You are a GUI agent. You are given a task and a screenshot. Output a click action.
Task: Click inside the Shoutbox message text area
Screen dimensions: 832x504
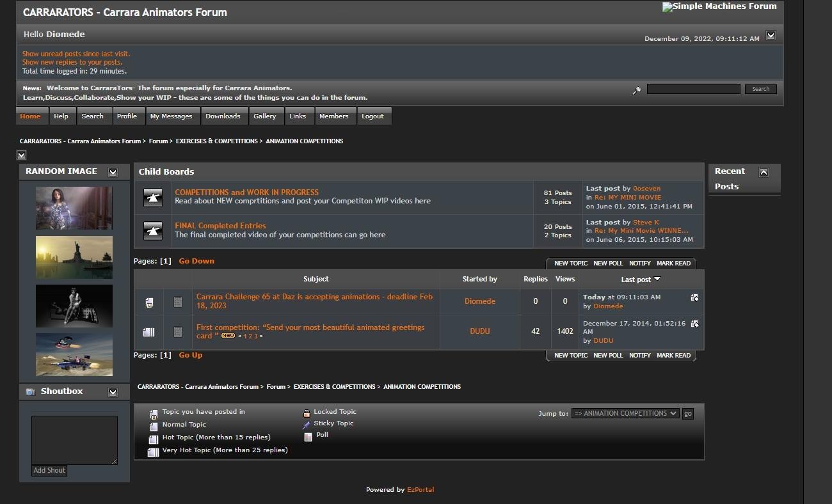coord(74,440)
